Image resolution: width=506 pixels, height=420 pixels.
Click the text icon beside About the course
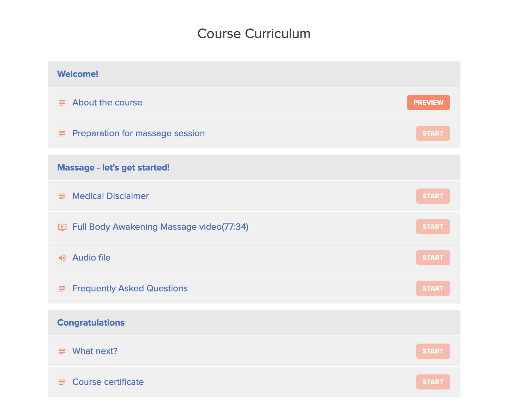(x=62, y=103)
